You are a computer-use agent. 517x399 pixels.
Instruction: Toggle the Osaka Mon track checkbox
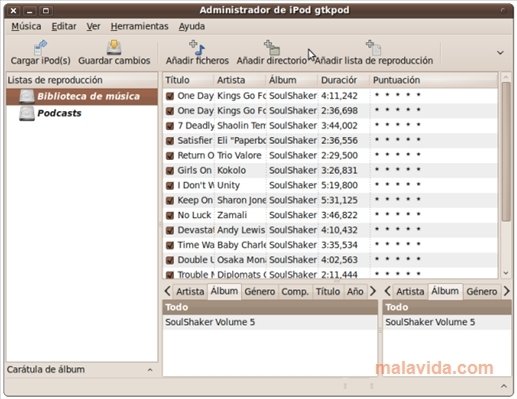click(170, 260)
